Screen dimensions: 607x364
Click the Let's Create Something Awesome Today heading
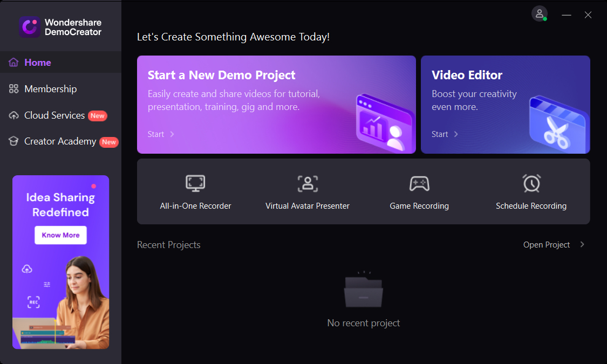coord(234,37)
